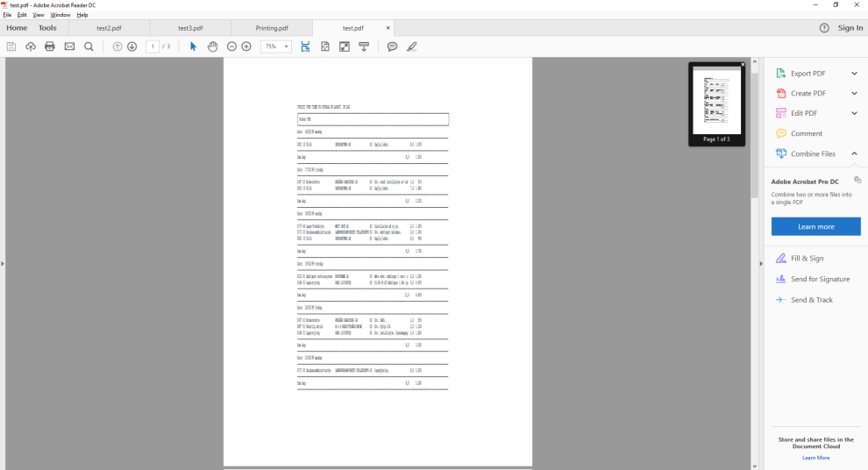Select the Highlight text pen tool

411,46
